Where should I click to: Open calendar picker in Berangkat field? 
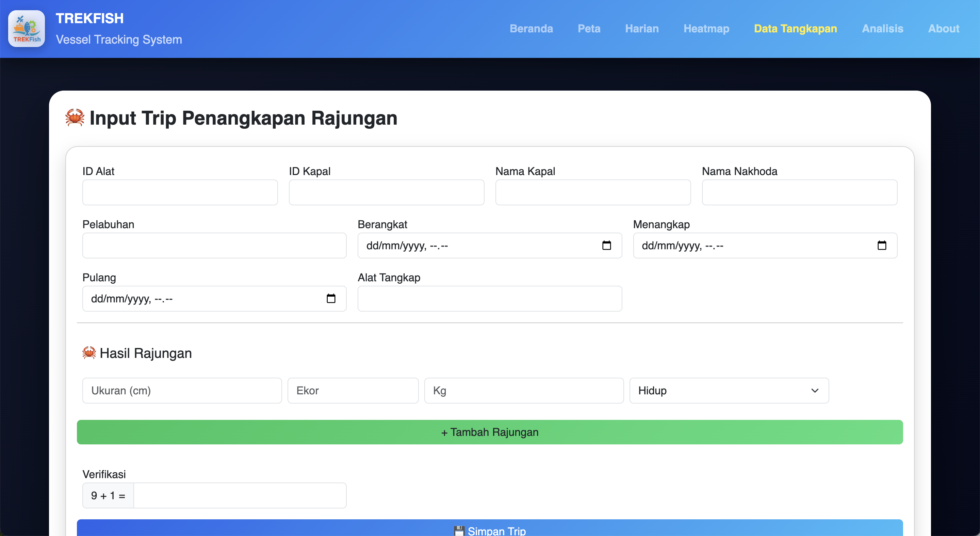pyautogui.click(x=606, y=246)
